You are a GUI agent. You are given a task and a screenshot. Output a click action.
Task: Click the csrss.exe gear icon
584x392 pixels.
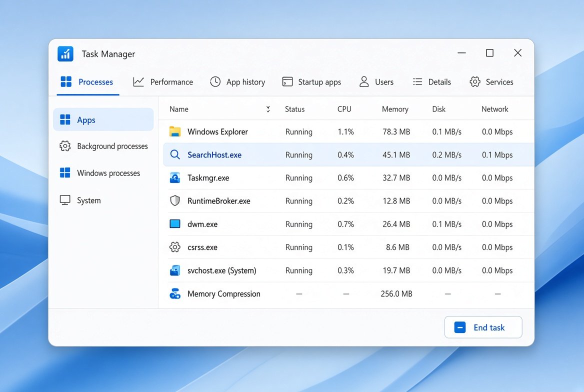[175, 247]
